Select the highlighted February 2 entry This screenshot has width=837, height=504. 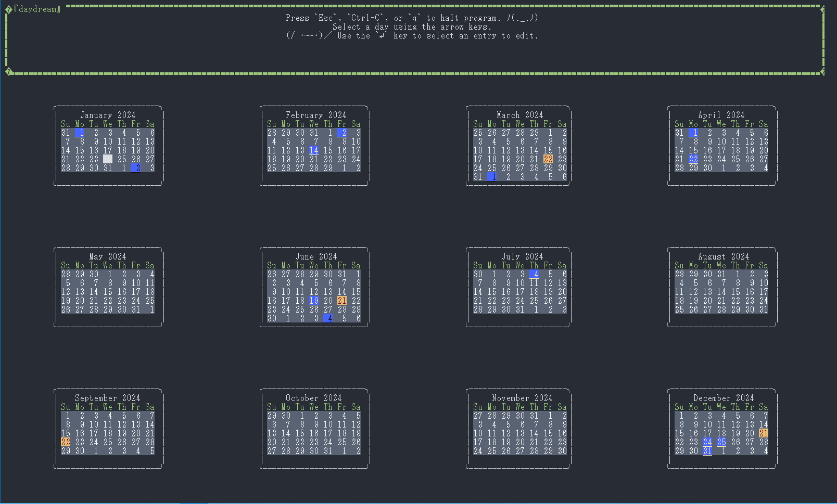click(x=342, y=133)
